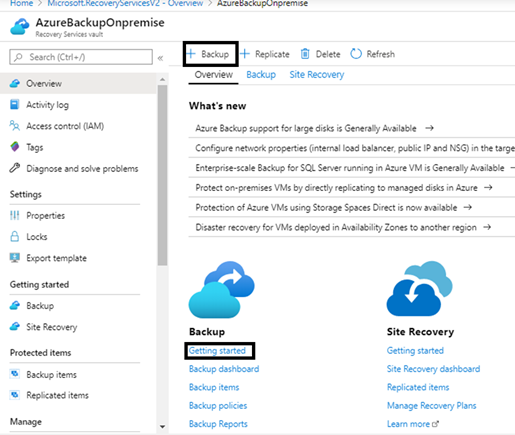Click the Replicate toolbar button

tap(265, 54)
